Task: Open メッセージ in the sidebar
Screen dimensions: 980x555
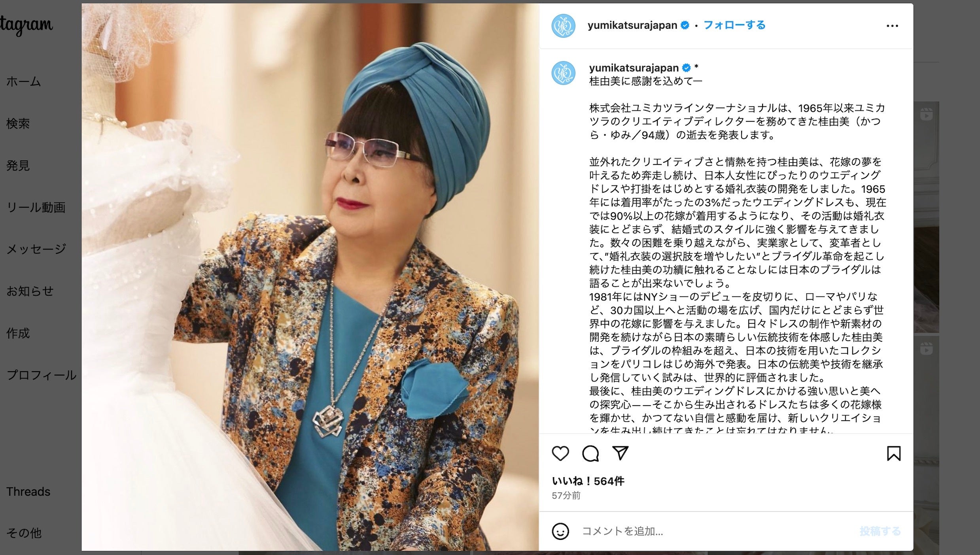Action: [x=36, y=249]
